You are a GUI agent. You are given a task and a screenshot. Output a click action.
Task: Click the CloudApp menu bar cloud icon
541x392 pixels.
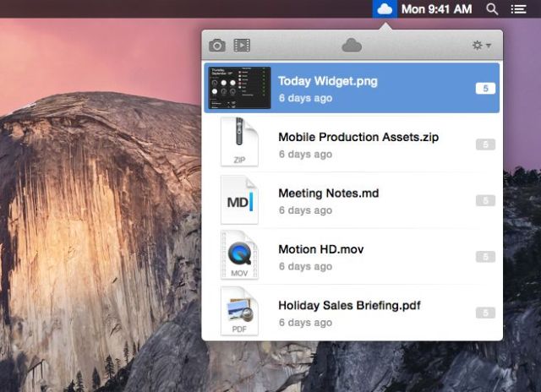(x=385, y=9)
